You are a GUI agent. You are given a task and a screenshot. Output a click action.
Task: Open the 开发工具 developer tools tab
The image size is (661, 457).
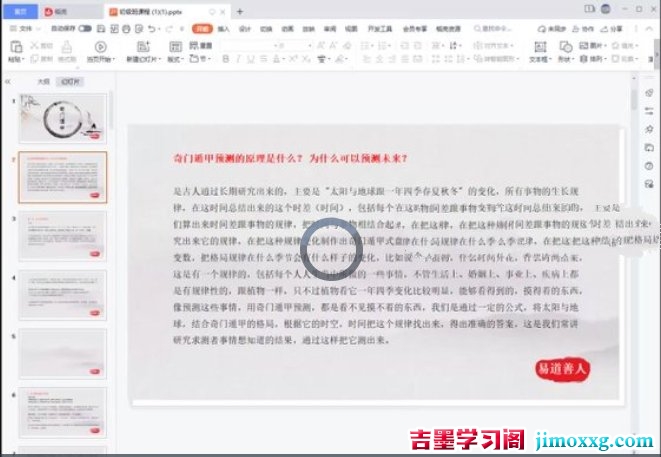click(x=380, y=29)
